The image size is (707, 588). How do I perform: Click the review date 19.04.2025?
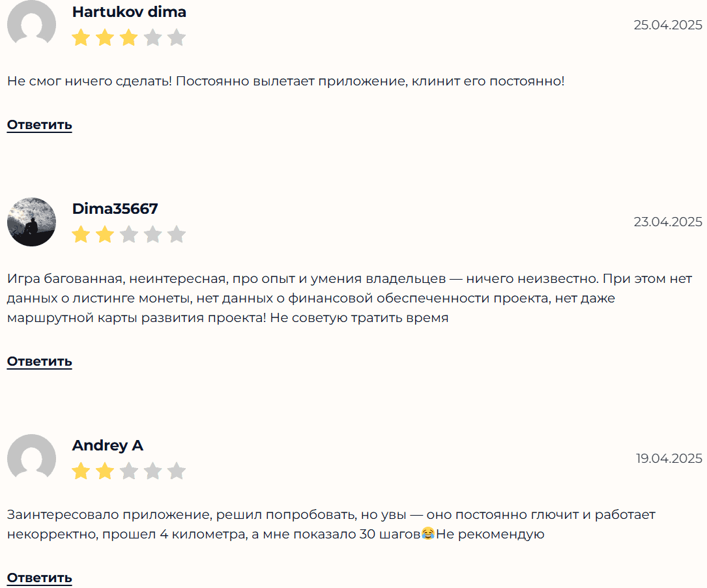click(x=669, y=458)
